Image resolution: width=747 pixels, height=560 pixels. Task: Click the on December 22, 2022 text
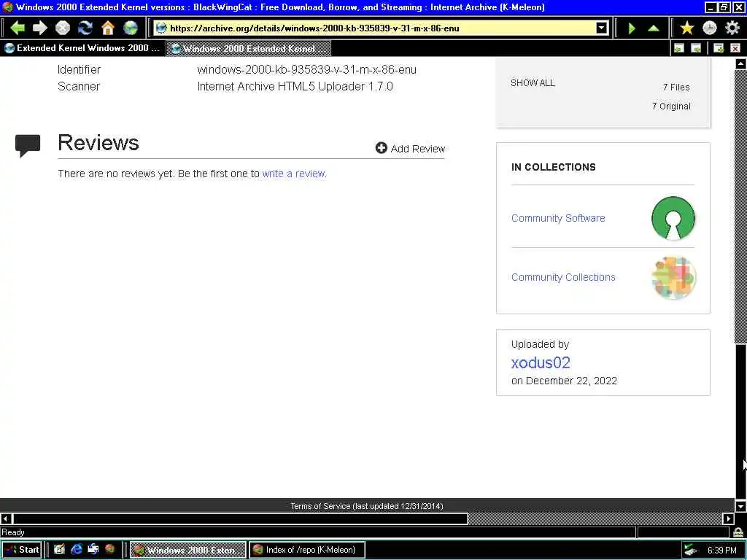[x=564, y=381]
